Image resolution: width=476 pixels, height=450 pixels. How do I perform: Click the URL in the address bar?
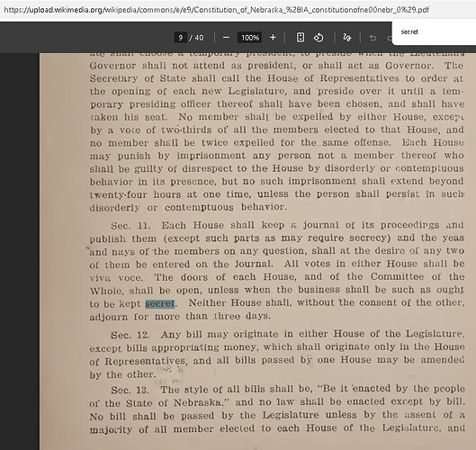(217, 10)
